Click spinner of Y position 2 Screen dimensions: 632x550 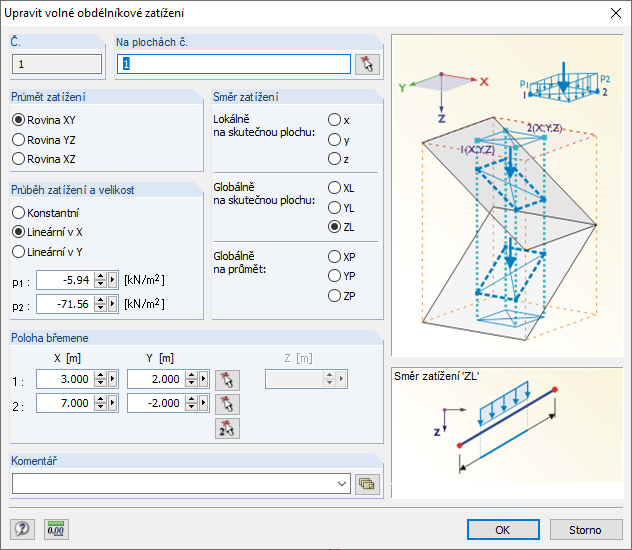tap(191, 403)
